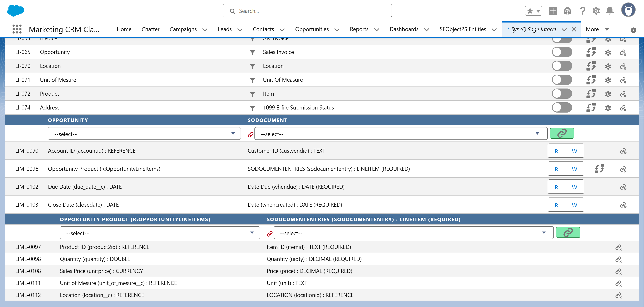Open the SFObject2SIEntities tab

coord(463,29)
